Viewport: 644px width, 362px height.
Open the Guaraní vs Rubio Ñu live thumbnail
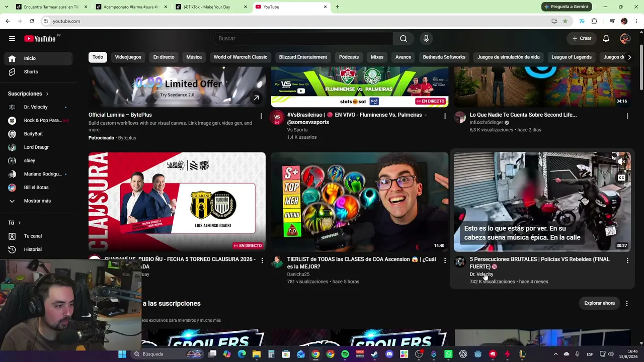point(177,202)
